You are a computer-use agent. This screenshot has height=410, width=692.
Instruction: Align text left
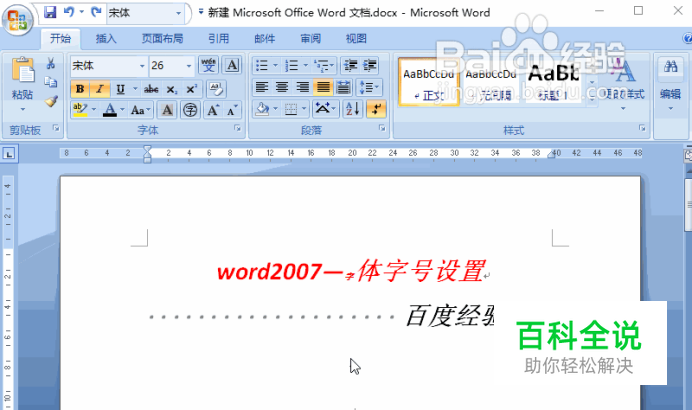click(x=262, y=87)
